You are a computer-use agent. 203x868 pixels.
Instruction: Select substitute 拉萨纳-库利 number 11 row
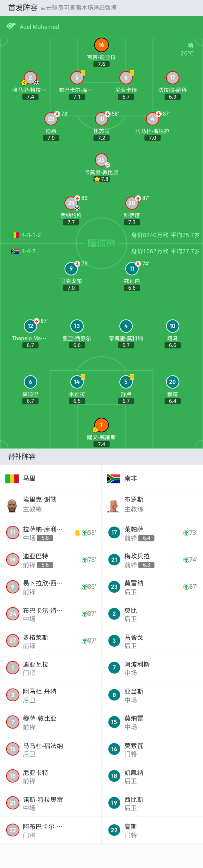point(50,533)
